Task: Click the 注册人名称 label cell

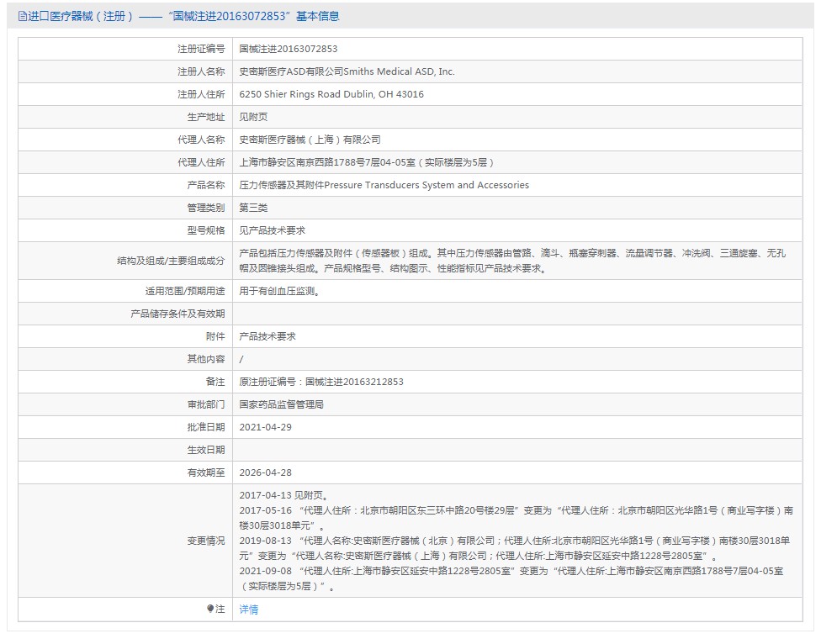Action: click(125, 71)
